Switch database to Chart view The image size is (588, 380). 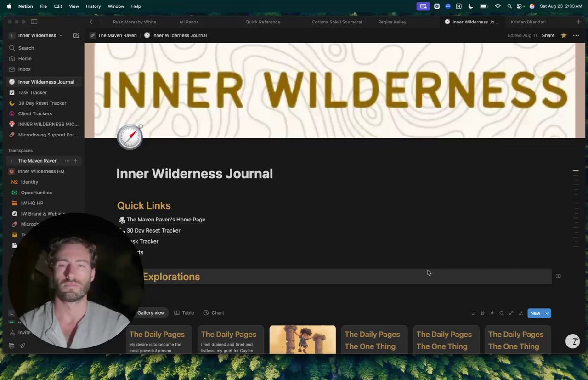click(x=214, y=313)
